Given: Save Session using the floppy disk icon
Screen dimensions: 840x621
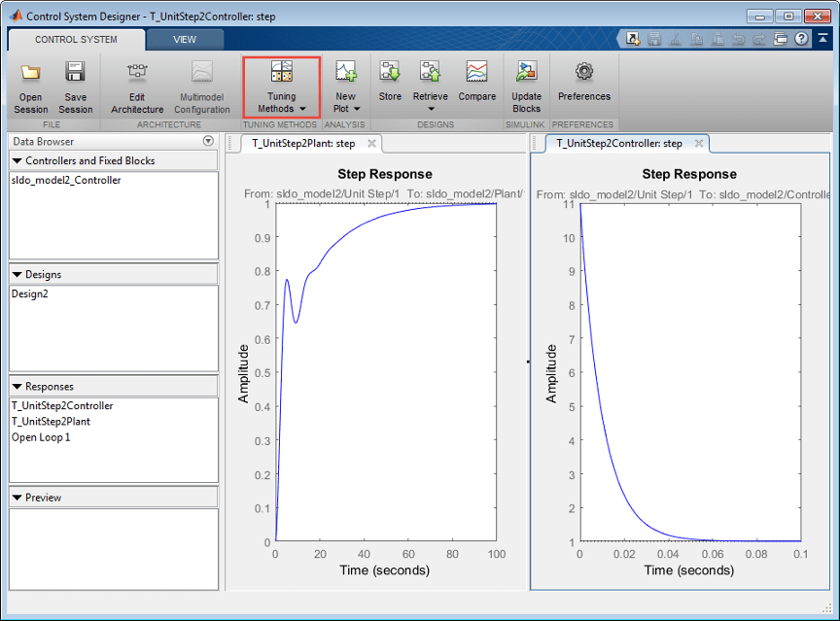Looking at the screenshot, I should click(75, 72).
